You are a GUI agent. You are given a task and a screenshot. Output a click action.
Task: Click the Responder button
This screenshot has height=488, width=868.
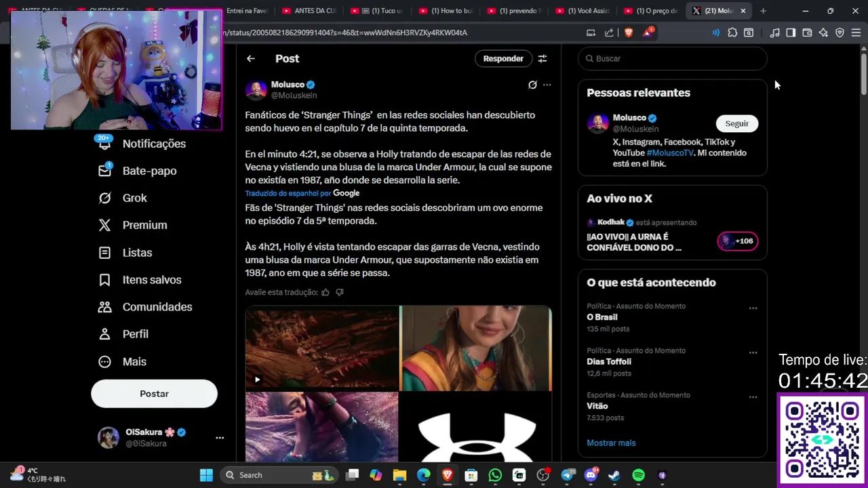click(x=503, y=59)
